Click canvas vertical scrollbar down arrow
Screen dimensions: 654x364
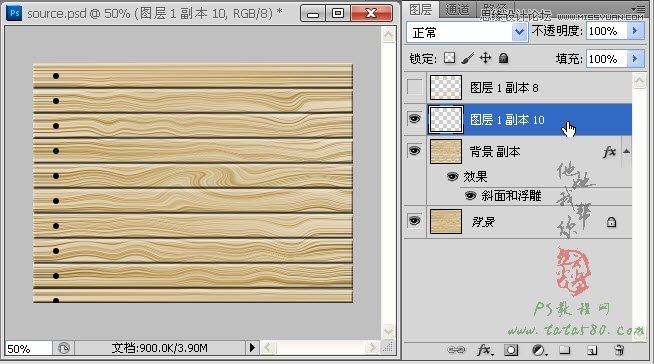pyautogui.click(x=388, y=331)
